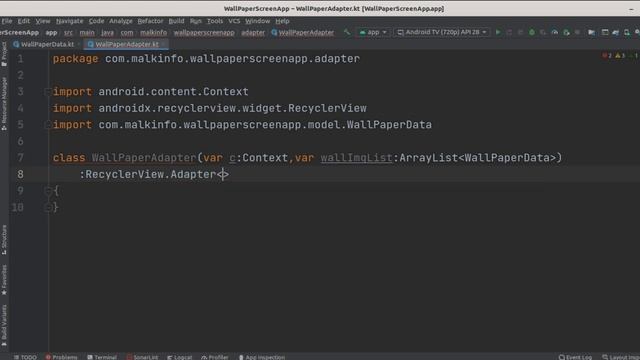
Task: Click the Profile app icon
Action: [x=555, y=32]
